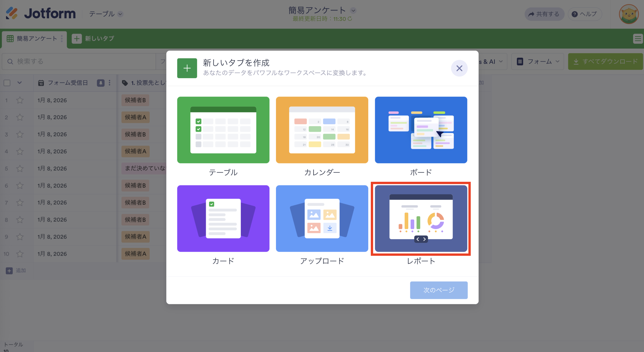Viewport: 644px width, 352px height.
Task: Open the hamburger menu on the green tab bar
Action: tap(638, 38)
